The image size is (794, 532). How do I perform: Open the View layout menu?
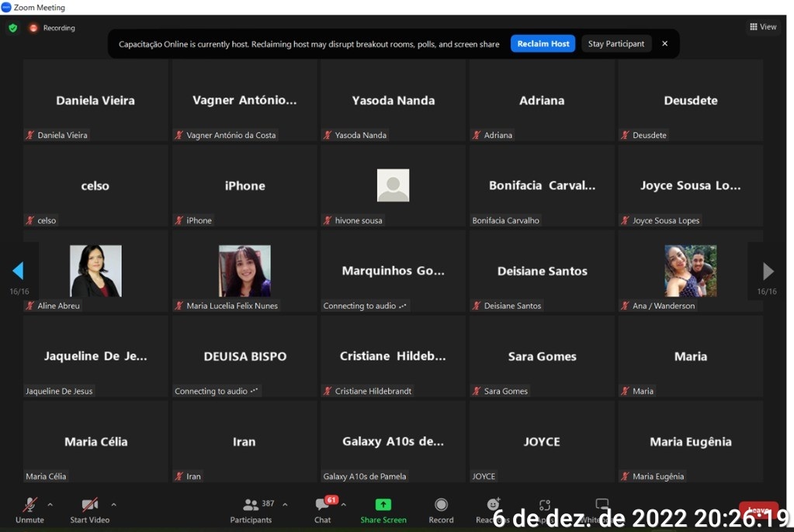coord(763,27)
